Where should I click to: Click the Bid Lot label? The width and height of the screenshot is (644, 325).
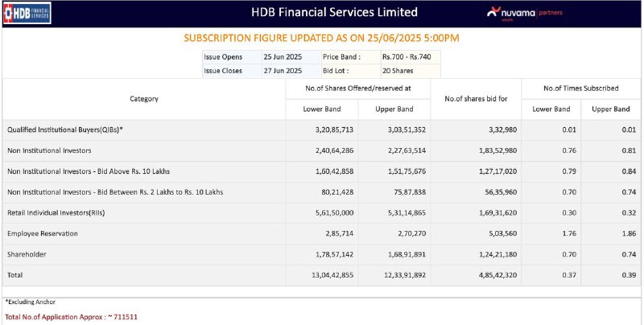point(336,71)
